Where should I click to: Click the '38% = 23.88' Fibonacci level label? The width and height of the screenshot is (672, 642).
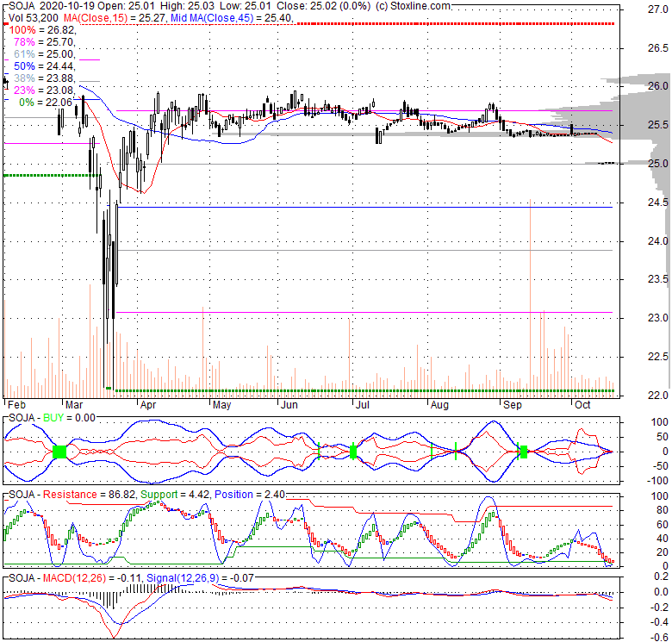coord(44,78)
